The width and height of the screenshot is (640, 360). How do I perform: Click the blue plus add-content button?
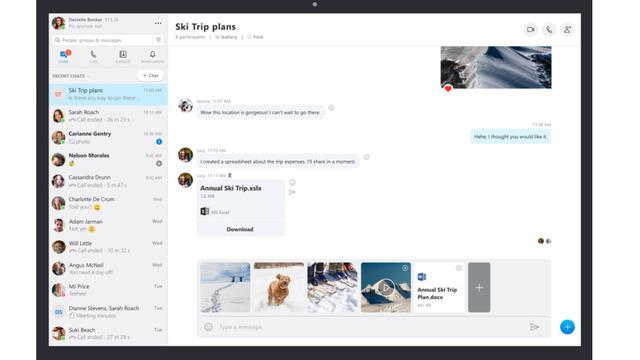(x=567, y=327)
